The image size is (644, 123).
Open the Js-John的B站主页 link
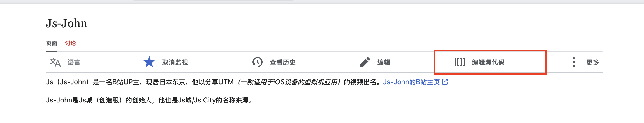pyautogui.click(x=411, y=82)
